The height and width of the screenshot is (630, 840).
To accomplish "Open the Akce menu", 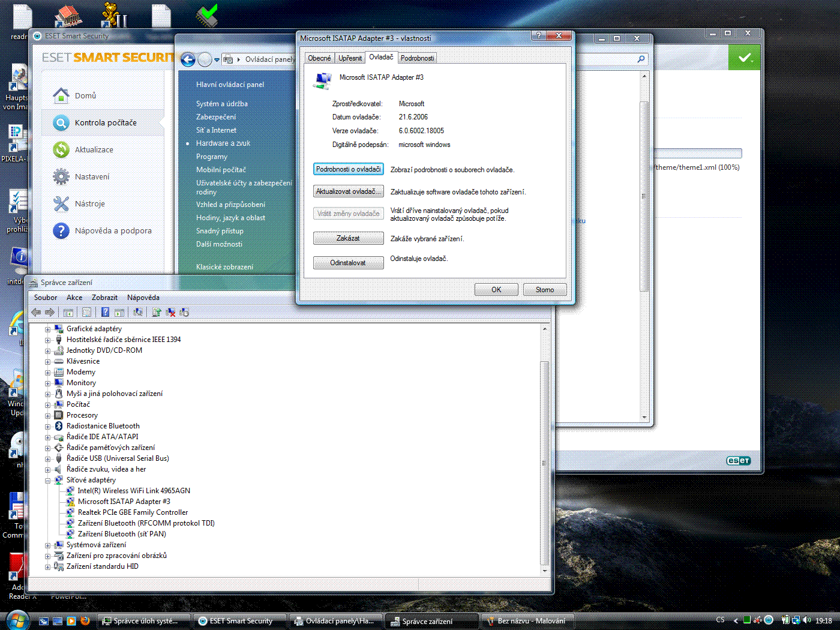I will [74, 298].
